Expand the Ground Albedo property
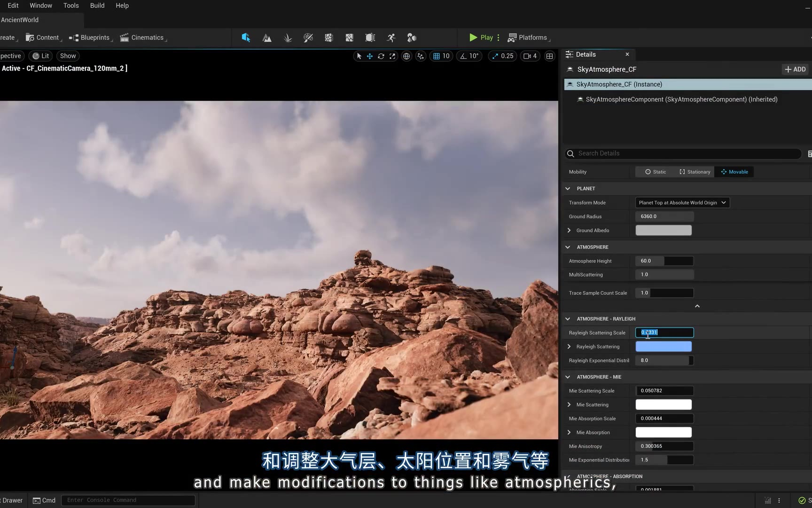Image resolution: width=812 pixels, height=508 pixels. click(x=569, y=230)
